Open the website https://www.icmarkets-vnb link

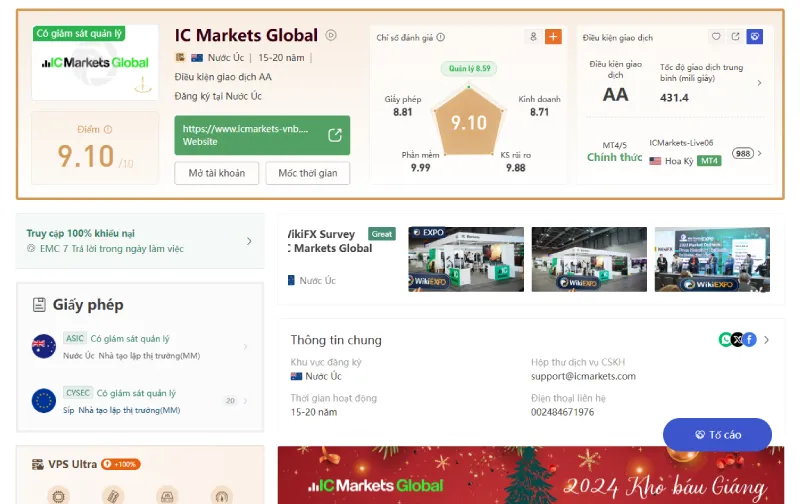point(262,135)
